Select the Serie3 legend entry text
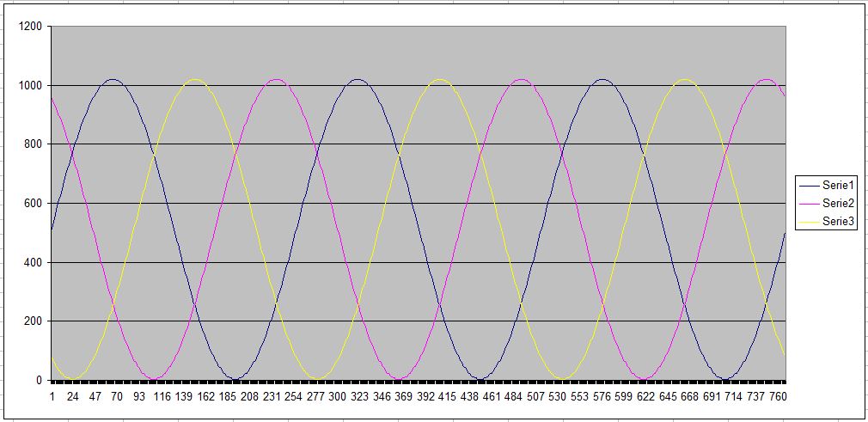Image resolution: width=868 pixels, height=422 pixels. [x=838, y=221]
